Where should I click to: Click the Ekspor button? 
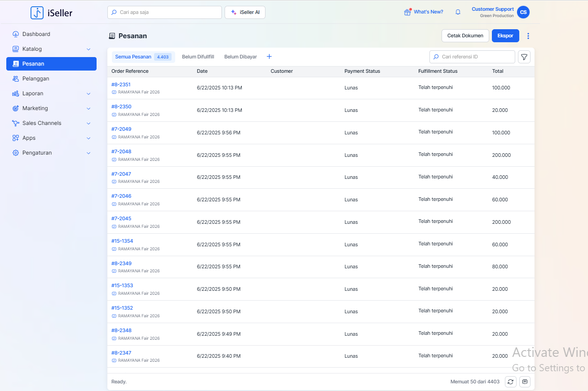tap(505, 36)
